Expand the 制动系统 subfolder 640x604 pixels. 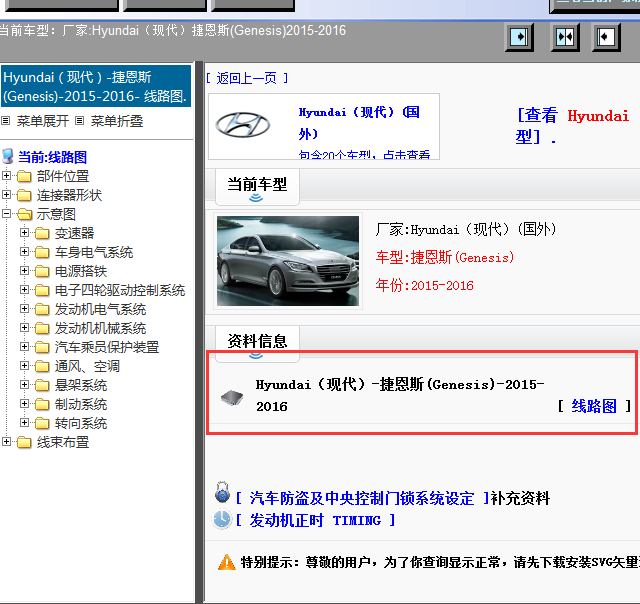(x=24, y=404)
